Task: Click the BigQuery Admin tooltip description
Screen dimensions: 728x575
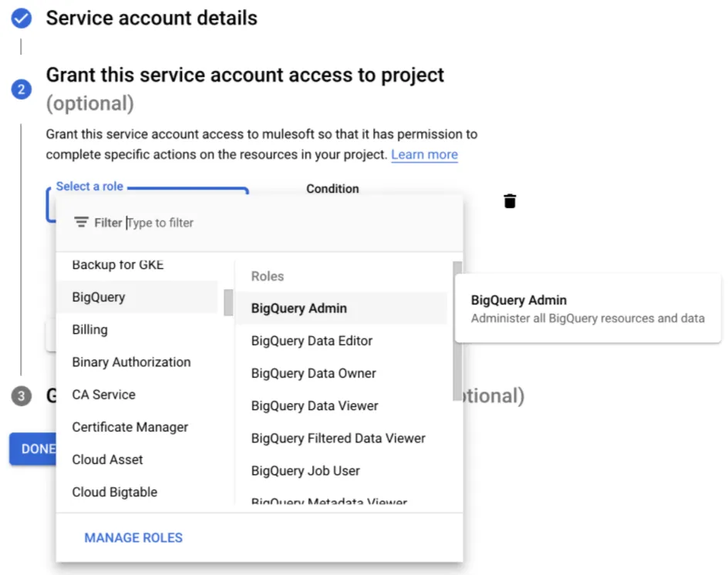Action: 588,318
